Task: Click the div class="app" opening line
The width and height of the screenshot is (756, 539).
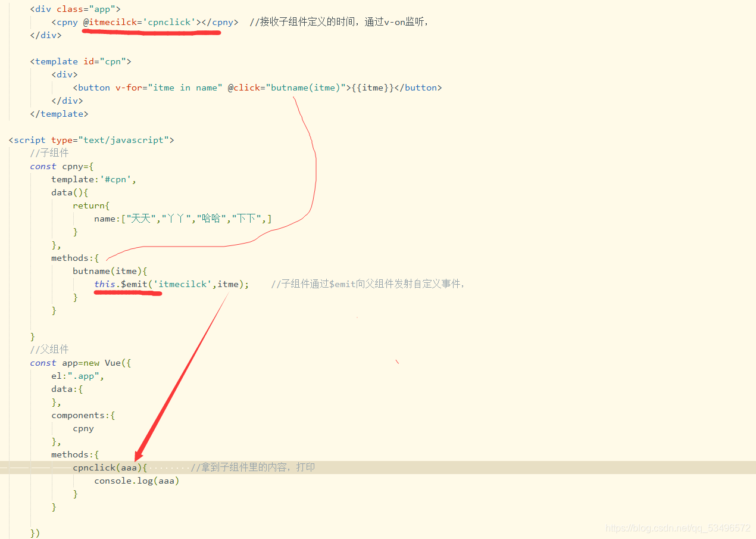Action: [x=75, y=9]
